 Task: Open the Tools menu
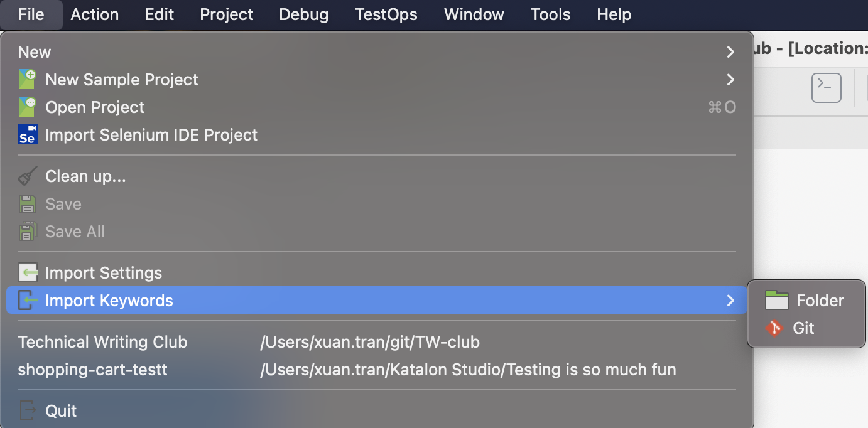550,14
